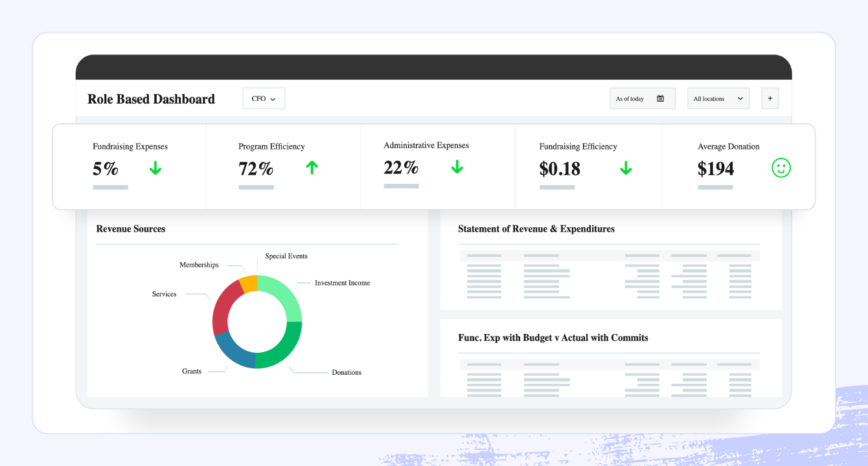Open the As of today date picker
This screenshot has height=466, width=868.
[x=642, y=98]
